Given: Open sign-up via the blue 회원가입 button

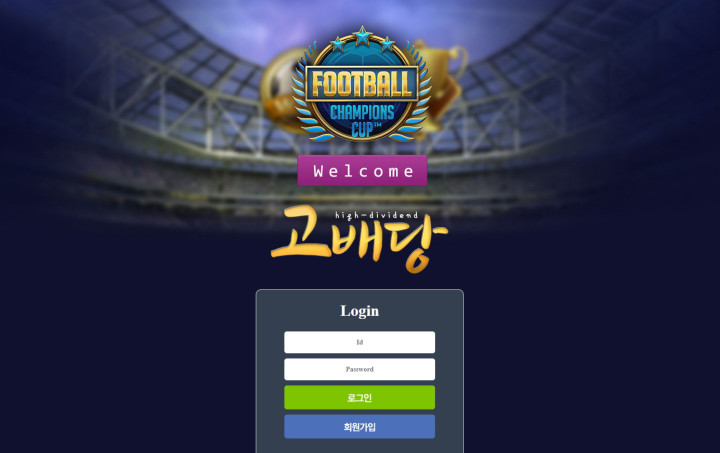Looking at the screenshot, I should tap(360, 427).
